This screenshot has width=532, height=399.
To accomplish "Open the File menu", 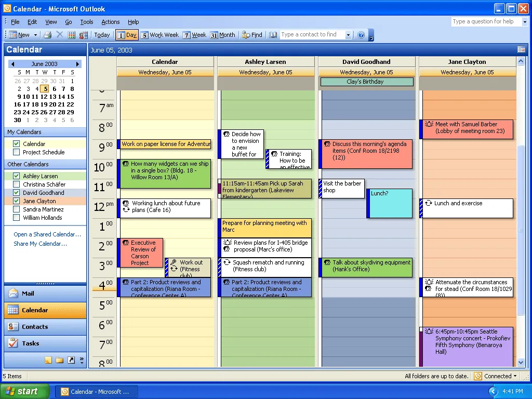I will [15, 22].
